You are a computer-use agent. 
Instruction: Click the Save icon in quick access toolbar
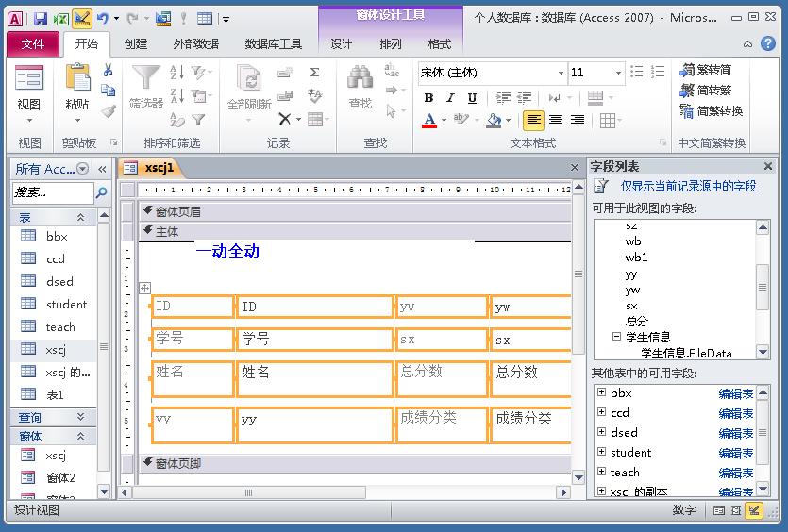pyautogui.click(x=41, y=18)
